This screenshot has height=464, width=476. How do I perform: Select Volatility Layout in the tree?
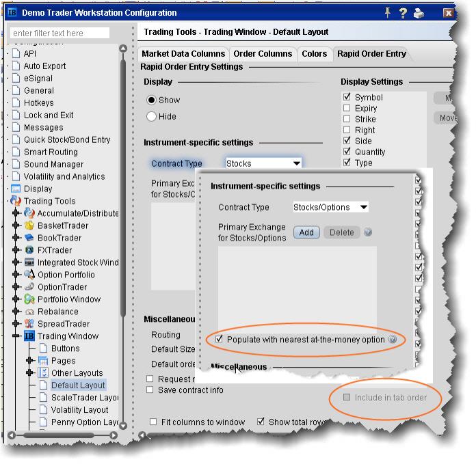(79, 410)
